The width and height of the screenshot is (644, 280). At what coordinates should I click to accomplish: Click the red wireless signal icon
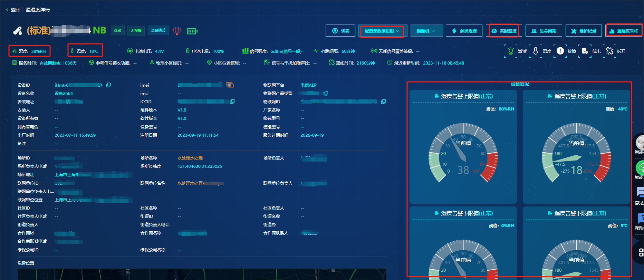tap(177, 31)
